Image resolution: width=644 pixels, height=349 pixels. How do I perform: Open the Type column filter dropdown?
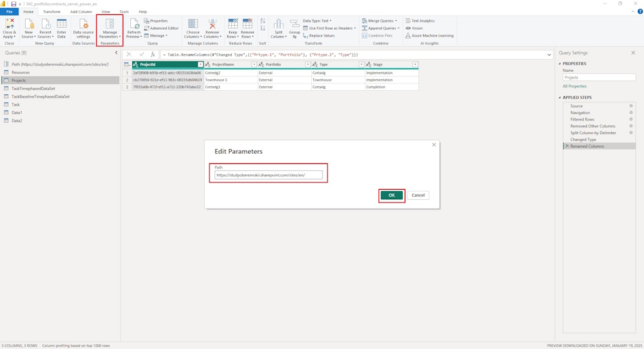click(361, 64)
